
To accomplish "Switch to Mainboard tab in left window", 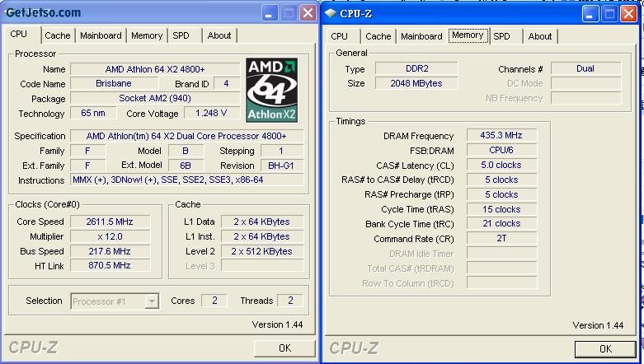I will click(x=101, y=35).
